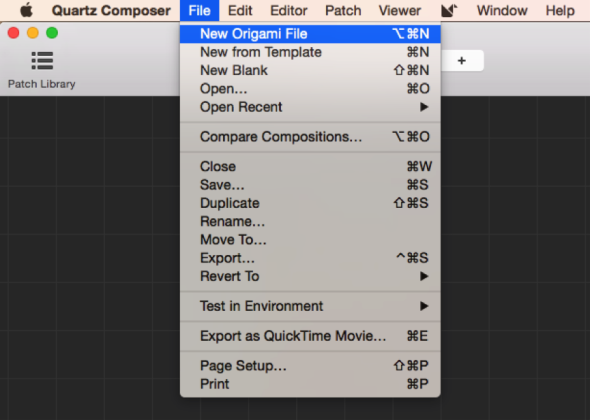Click the Print menu item

click(310, 384)
